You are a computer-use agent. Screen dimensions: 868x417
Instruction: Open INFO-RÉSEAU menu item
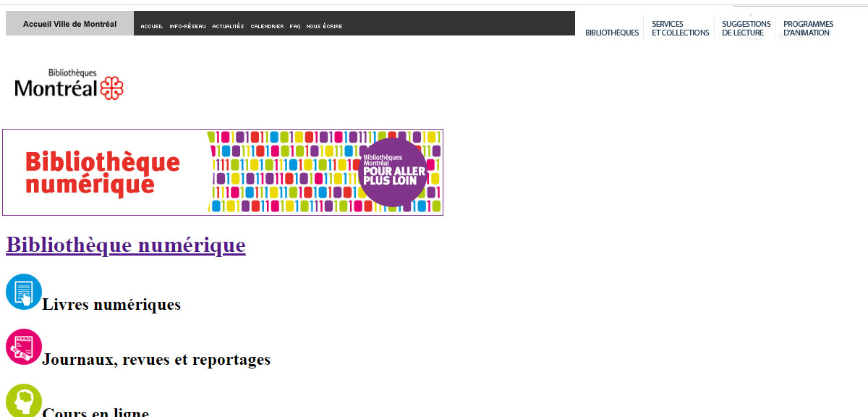[x=187, y=26]
